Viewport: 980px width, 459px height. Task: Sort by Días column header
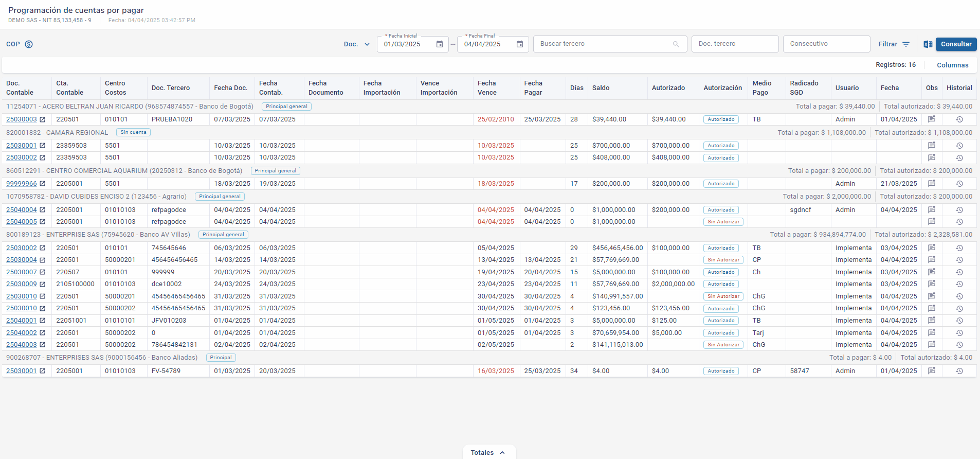[577, 88]
